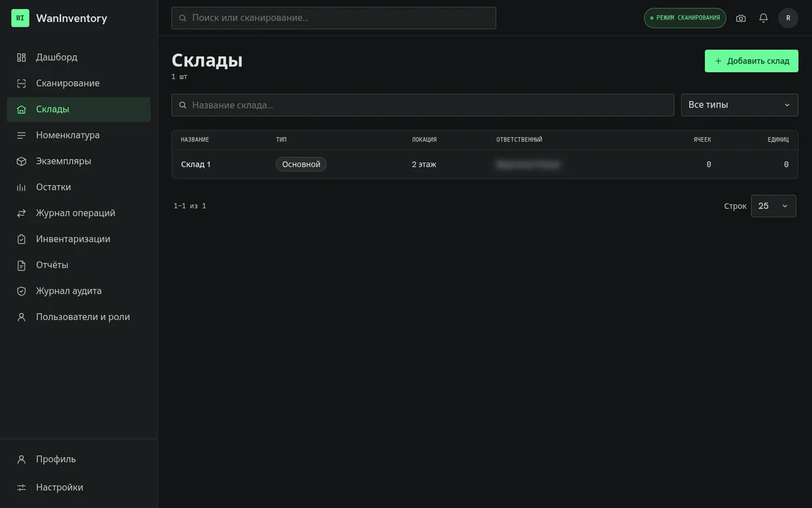The image size is (812, 508).
Task: Open Инвентаризации section
Action: pos(79,239)
